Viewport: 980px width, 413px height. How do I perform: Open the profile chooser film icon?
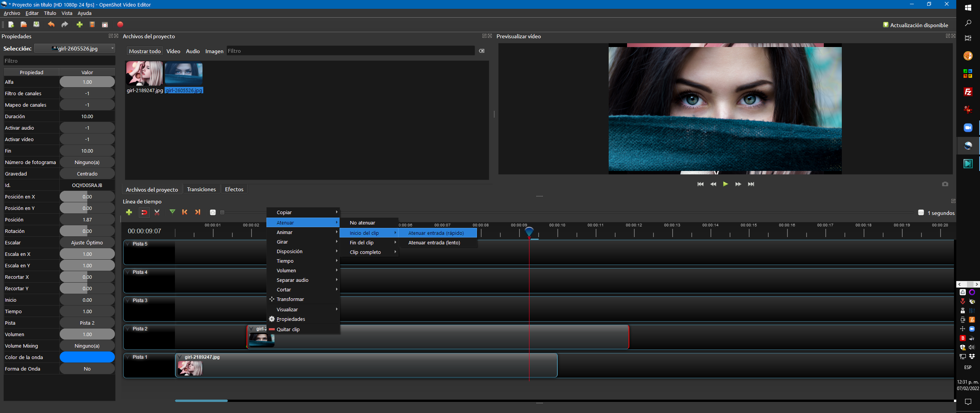92,24
